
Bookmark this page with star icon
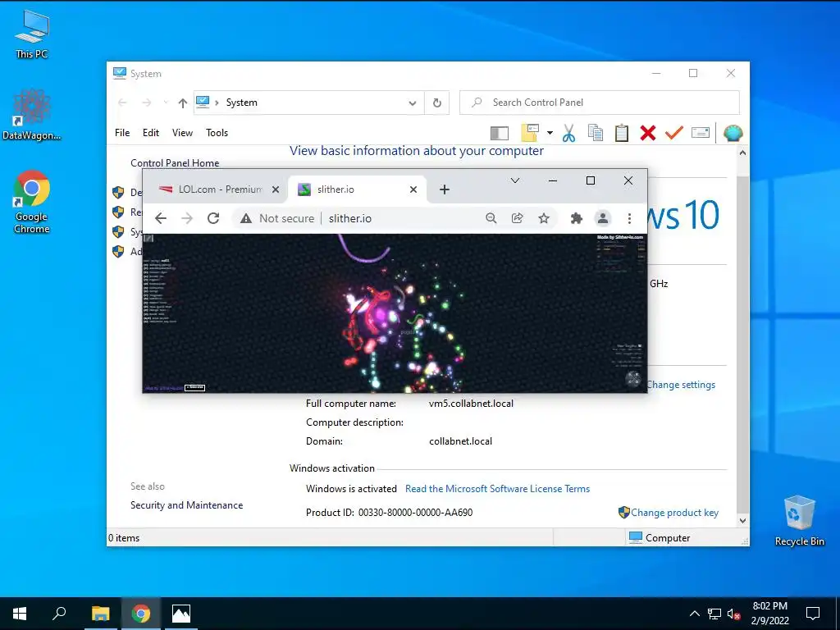tap(544, 218)
